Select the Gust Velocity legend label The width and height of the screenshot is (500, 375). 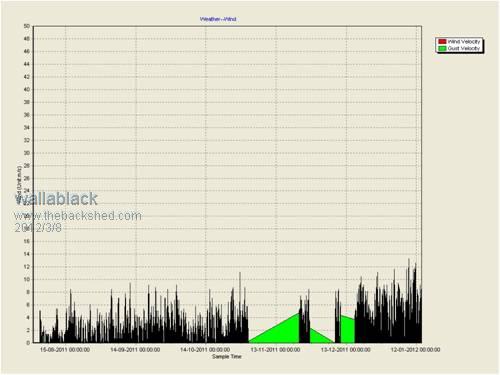(x=464, y=49)
